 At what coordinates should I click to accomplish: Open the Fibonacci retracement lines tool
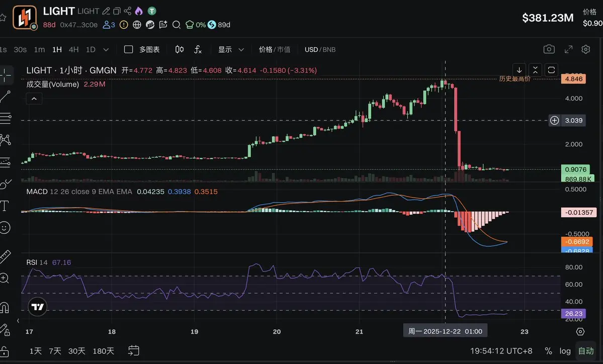pos(6,118)
